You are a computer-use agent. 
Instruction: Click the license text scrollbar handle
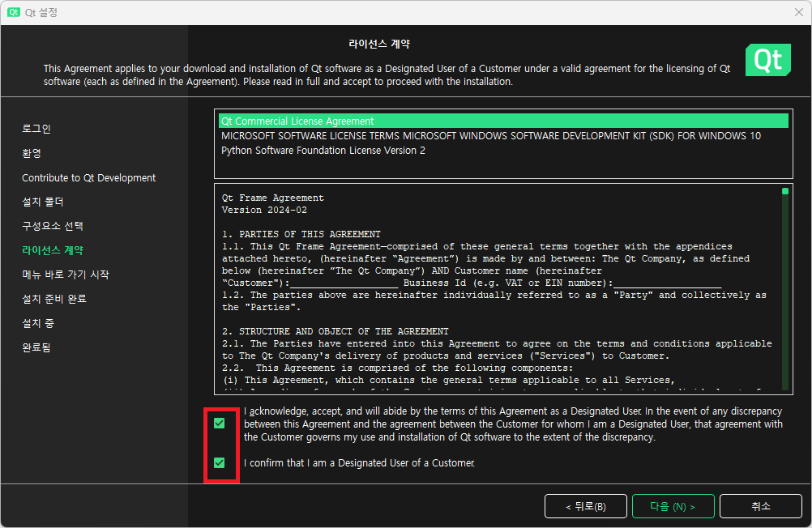pyautogui.click(x=785, y=192)
